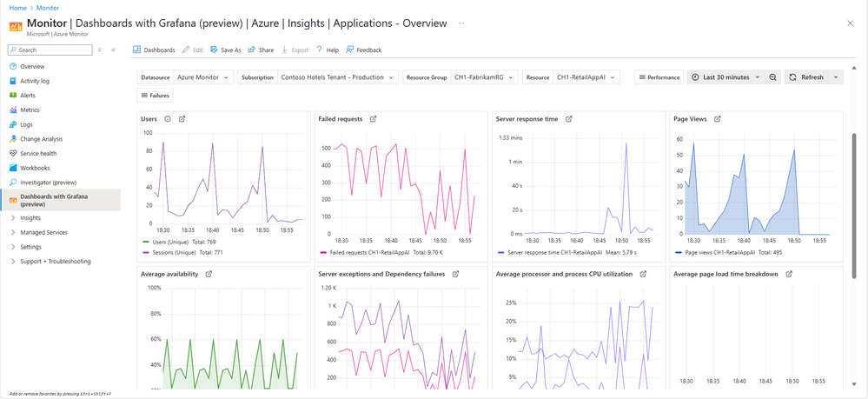Click the Home breadcrumb link
The image size is (868, 399).
click(17, 8)
